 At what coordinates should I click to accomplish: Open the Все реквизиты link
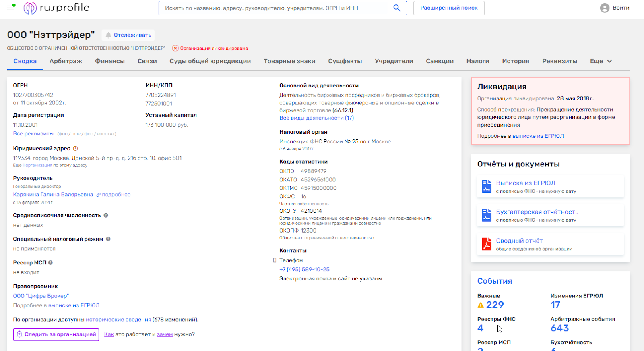[33, 134]
